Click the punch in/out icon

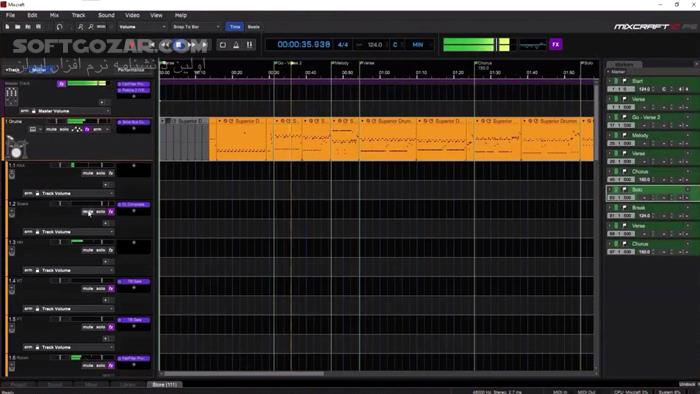coord(250,45)
